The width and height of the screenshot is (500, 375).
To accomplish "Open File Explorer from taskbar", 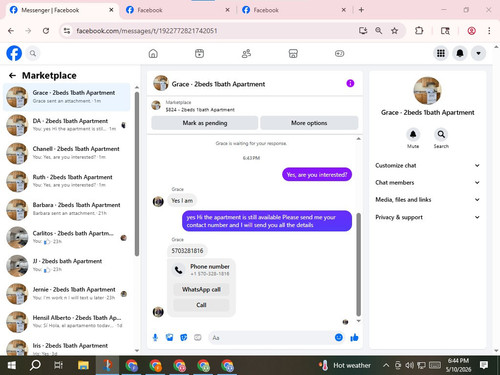I will [x=83, y=366].
